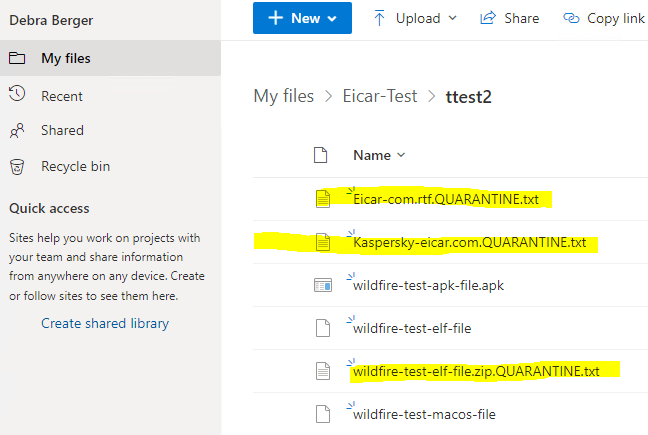This screenshot has width=648, height=435.
Task: Click the Shared people icon
Action: pyautogui.click(x=17, y=130)
